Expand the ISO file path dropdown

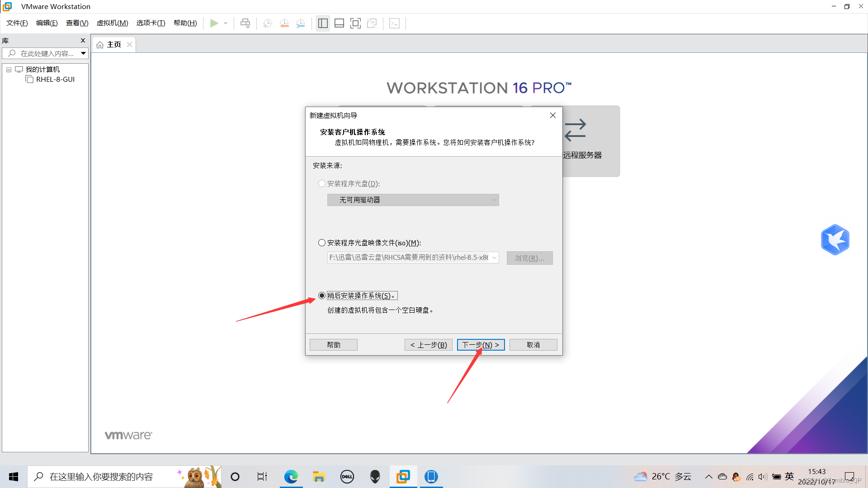click(x=494, y=258)
